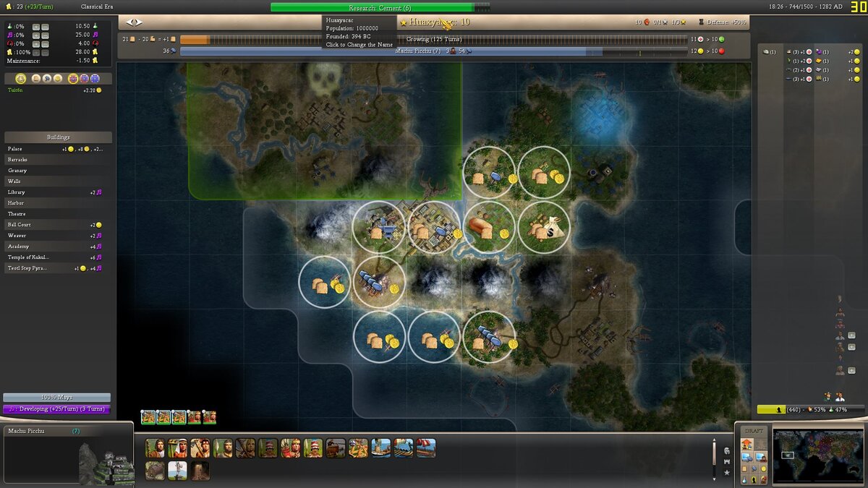Toggle avoid growth button
The height and width of the screenshot is (488, 868).
pyautogui.click(x=764, y=479)
